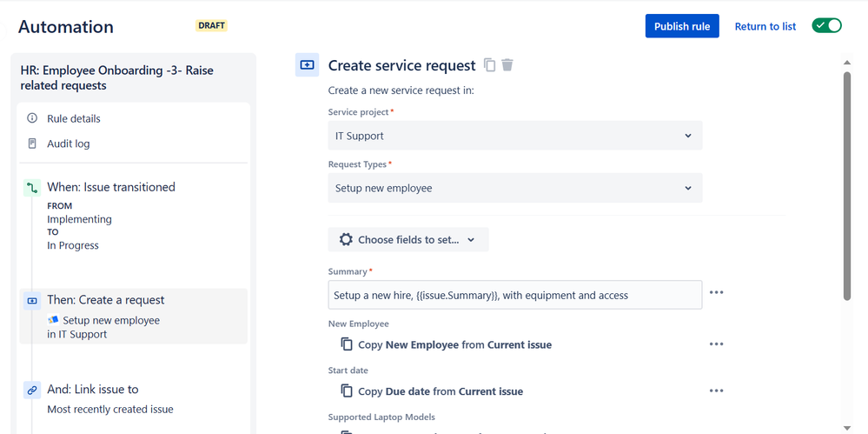868x434 pixels.
Task: Click the Link issue to chain icon
Action: click(32, 390)
